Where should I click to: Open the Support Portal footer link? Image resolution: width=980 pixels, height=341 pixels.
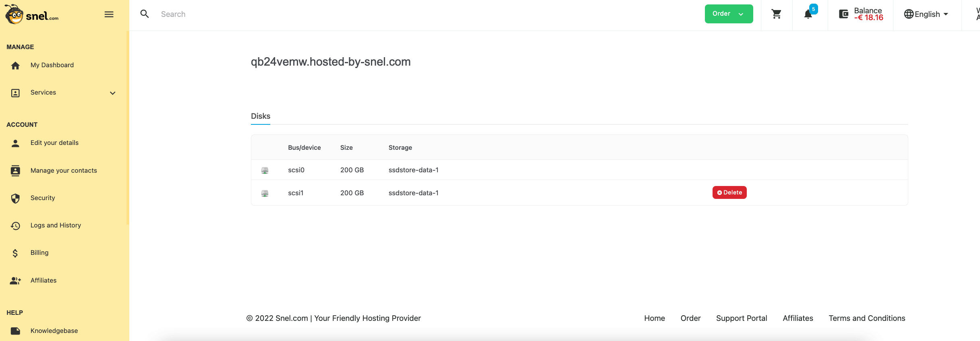pyautogui.click(x=742, y=318)
